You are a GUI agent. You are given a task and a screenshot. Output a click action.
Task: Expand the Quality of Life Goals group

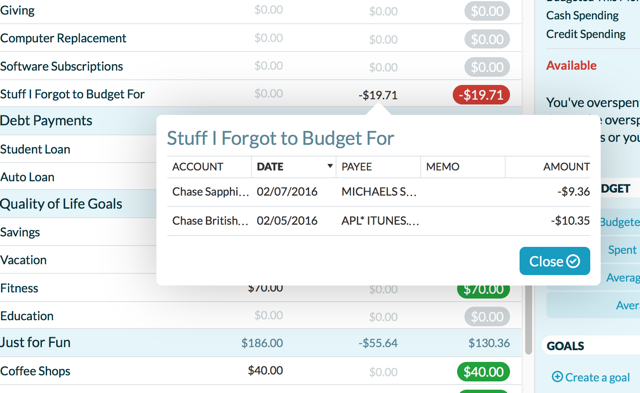[61, 204]
